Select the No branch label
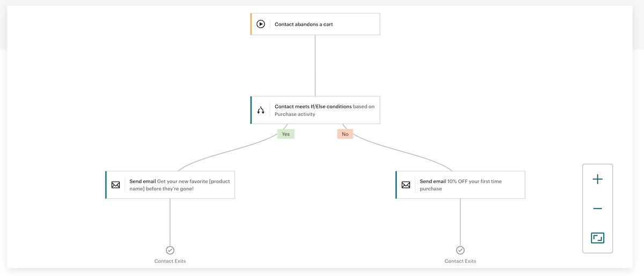Image resolution: width=644 pixels, height=276 pixels. click(x=345, y=134)
